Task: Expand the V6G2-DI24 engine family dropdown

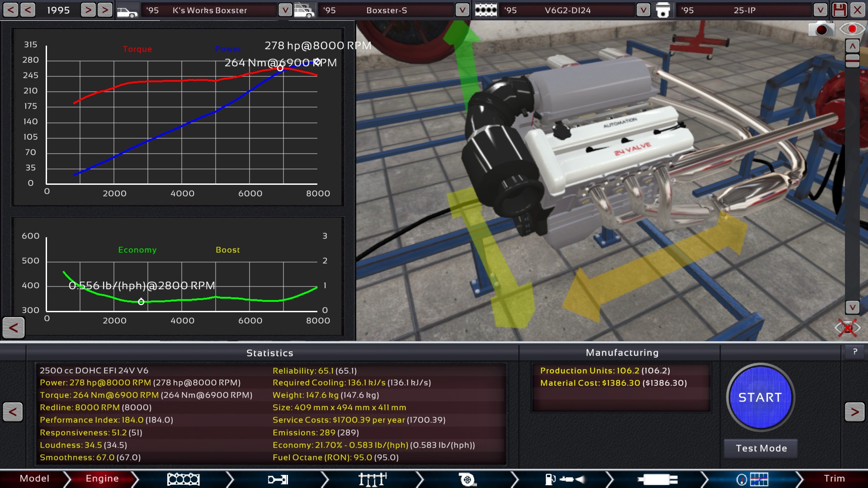Action: point(643,10)
